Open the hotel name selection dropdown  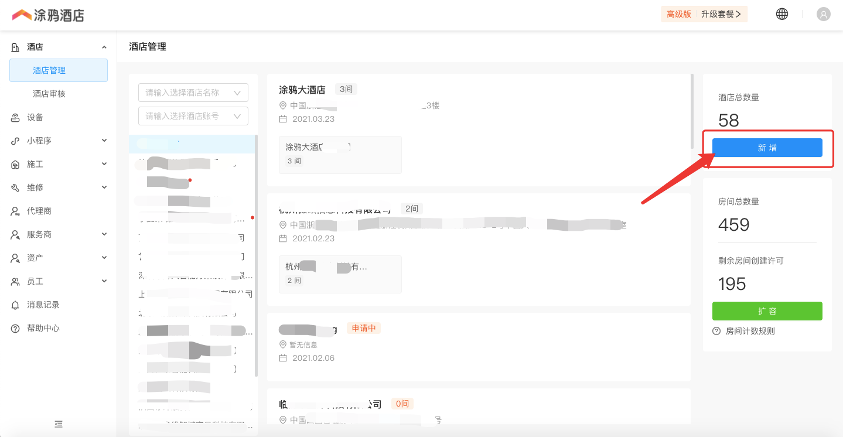click(194, 93)
